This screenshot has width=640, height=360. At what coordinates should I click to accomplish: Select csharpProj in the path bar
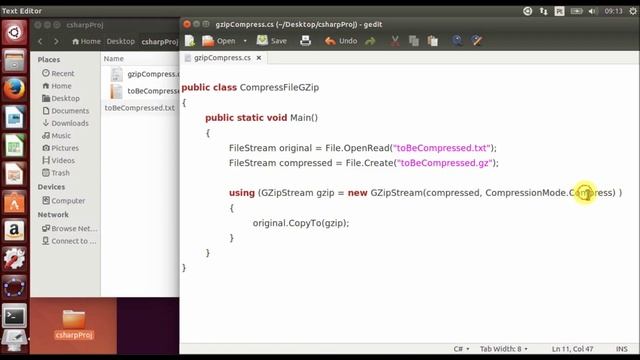click(160, 42)
